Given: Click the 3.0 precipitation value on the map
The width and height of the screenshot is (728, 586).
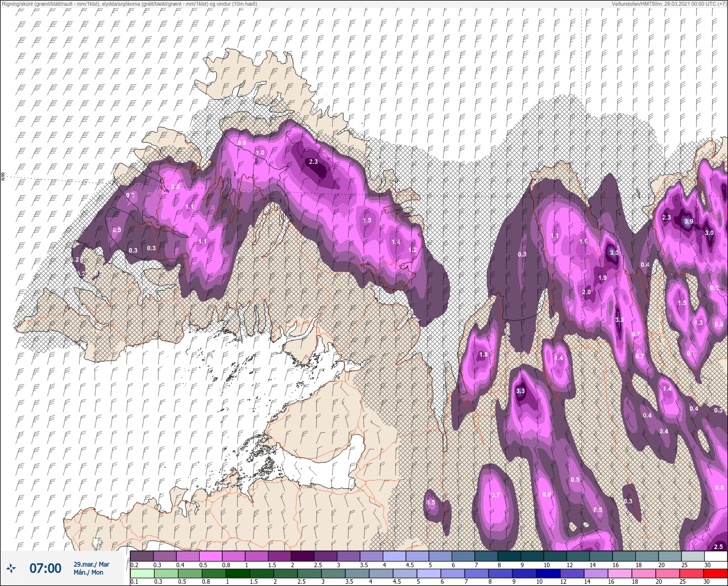Looking at the screenshot, I should tap(709, 233).
